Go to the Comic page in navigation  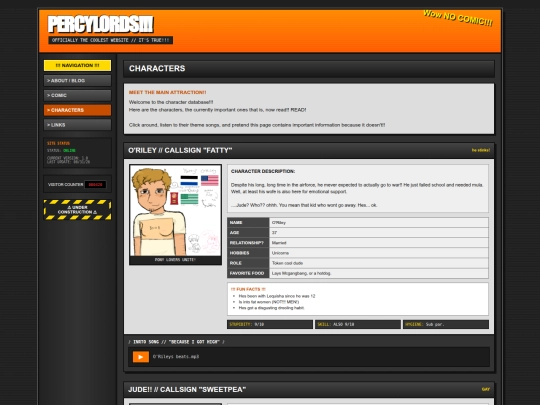(77, 95)
